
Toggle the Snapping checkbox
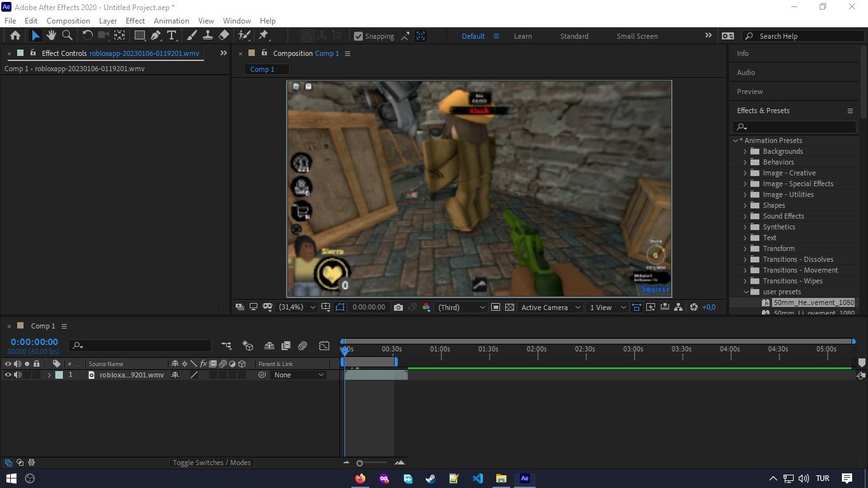tap(358, 36)
